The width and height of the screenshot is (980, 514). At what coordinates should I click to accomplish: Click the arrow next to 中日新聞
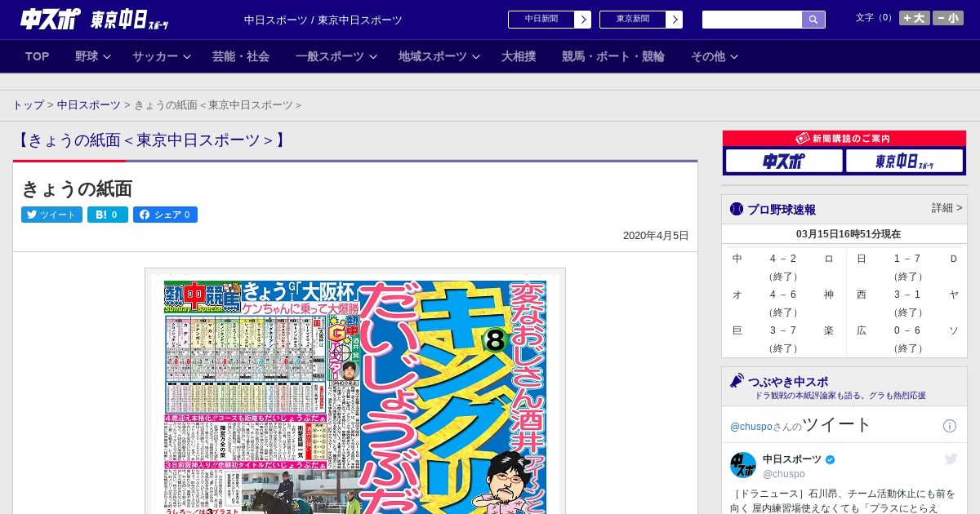tap(583, 20)
